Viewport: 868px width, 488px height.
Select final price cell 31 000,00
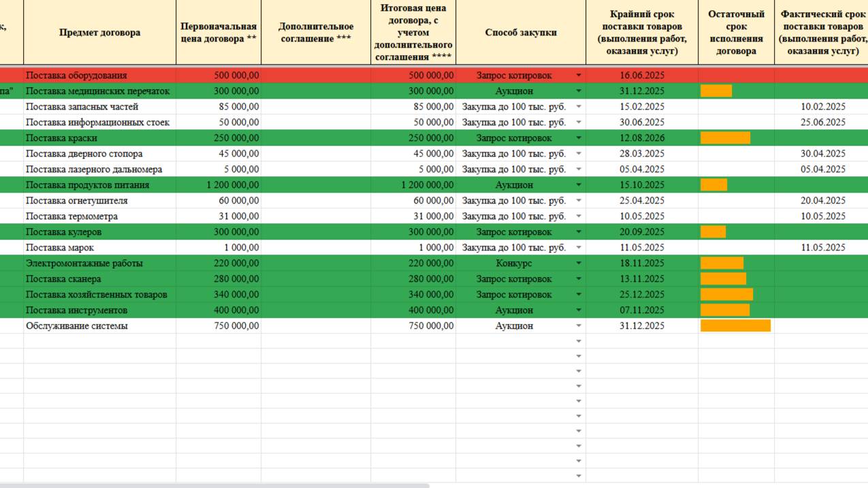tap(413, 216)
